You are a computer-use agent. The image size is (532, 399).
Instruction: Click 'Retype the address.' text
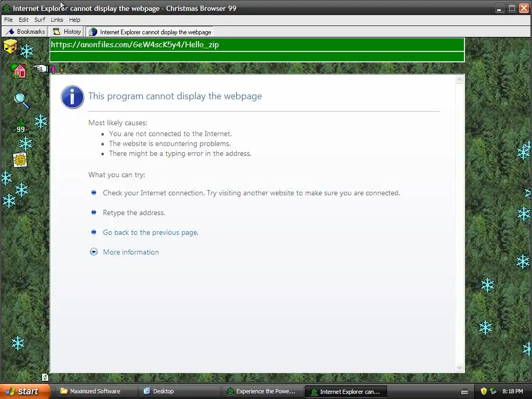[x=134, y=212]
